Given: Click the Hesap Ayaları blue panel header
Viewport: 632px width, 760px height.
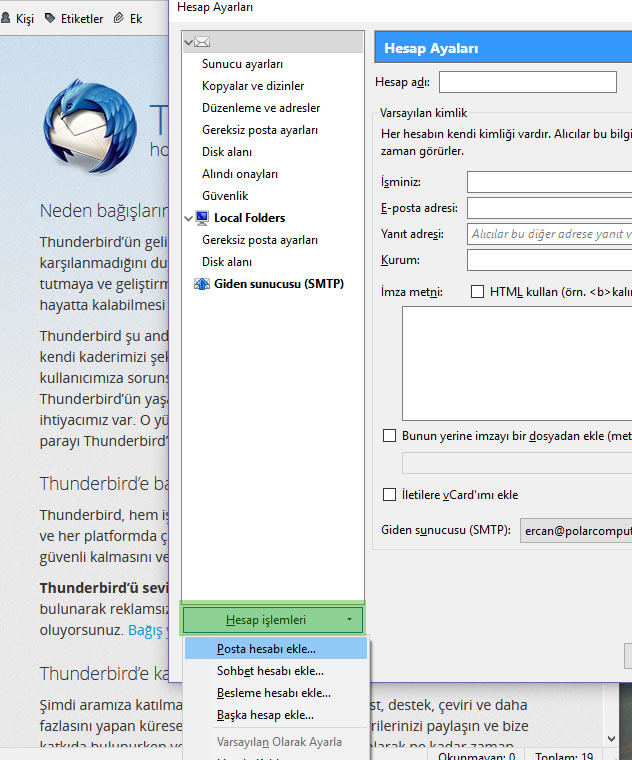Looking at the screenshot, I should coord(504,48).
